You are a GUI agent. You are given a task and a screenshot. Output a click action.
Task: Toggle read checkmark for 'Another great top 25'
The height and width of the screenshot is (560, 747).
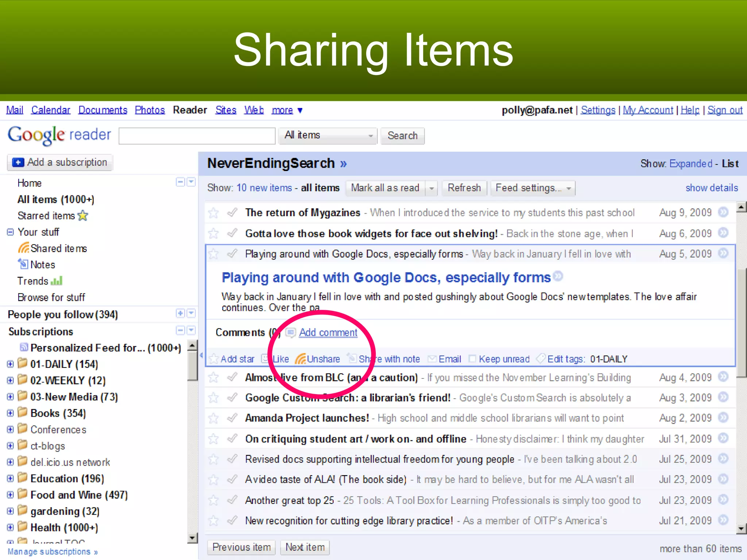232,500
